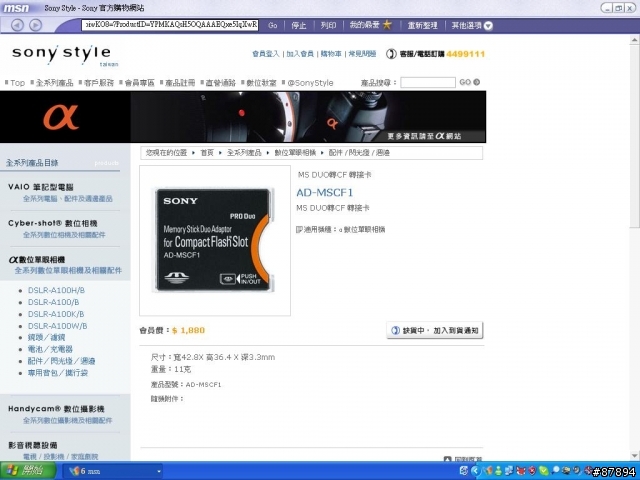Select DSLR-A100W/B in sidebar list
Image resolution: width=640 pixels, height=480 pixels.
click(x=58, y=326)
